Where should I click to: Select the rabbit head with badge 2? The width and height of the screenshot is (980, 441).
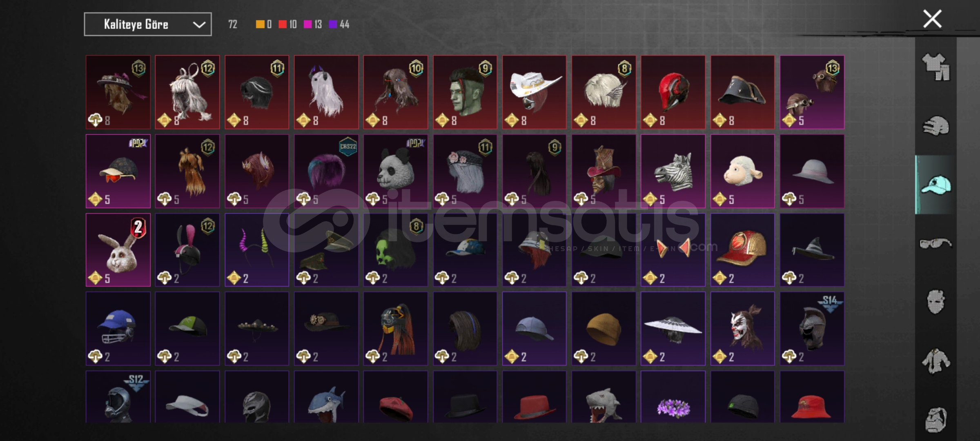tap(118, 250)
